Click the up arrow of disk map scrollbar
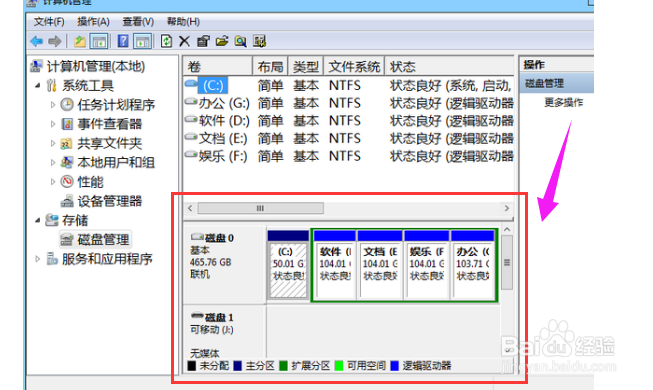 click(507, 230)
